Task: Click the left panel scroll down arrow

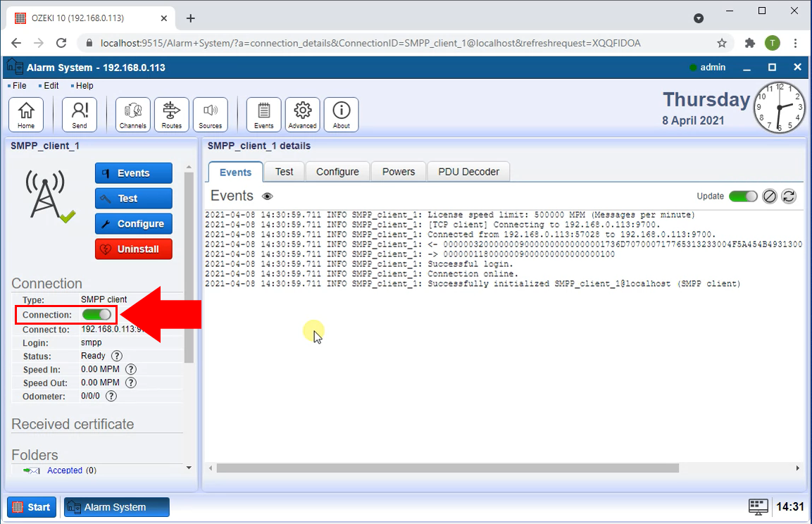Action: [x=189, y=468]
